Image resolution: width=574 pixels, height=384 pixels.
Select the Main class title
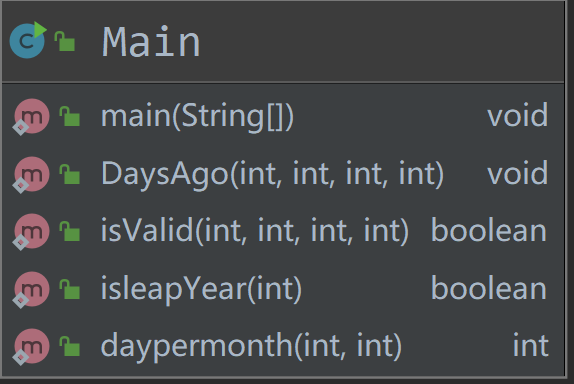(x=151, y=42)
